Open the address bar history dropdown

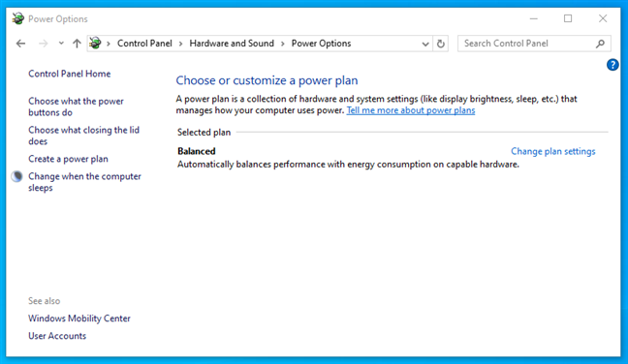pyautogui.click(x=425, y=44)
